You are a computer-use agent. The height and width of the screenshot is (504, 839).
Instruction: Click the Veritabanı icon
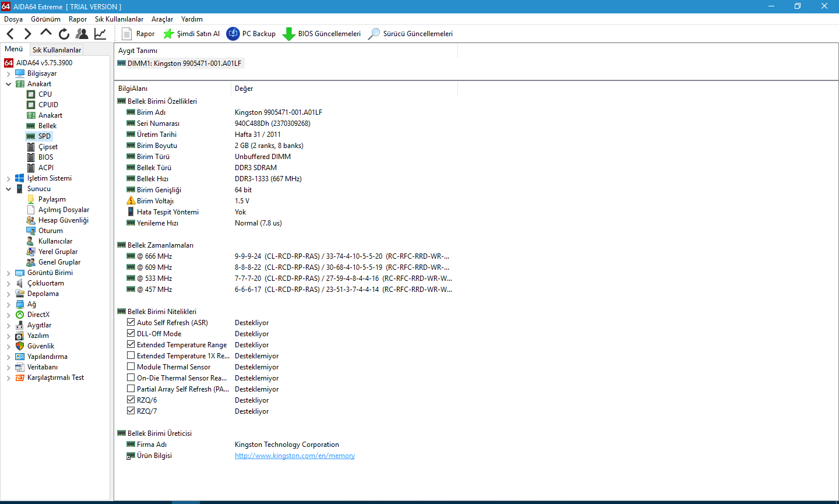pyautogui.click(x=20, y=367)
